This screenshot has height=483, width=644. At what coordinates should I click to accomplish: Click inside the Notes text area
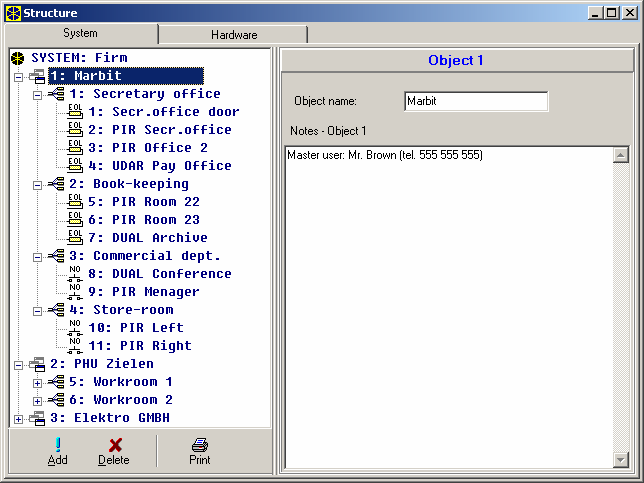449,307
